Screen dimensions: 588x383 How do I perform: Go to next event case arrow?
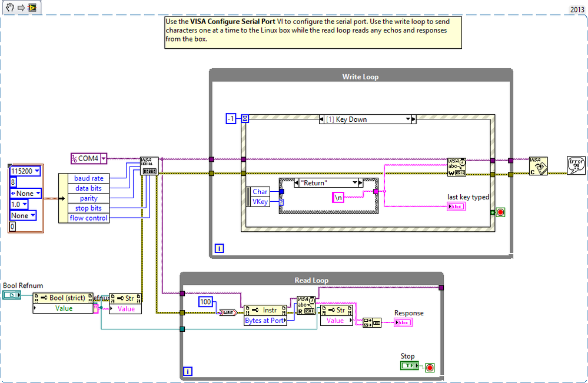coord(414,119)
